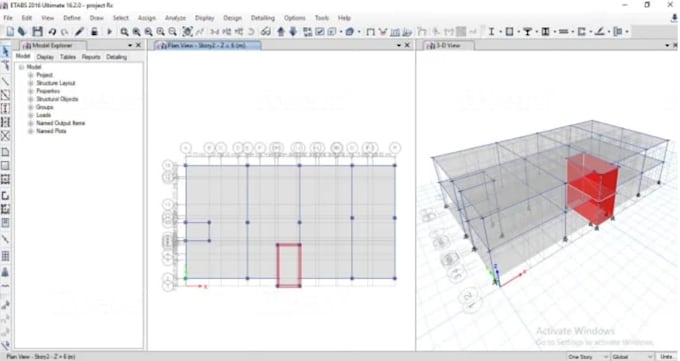Screen dimensions: 680x361
Task: Expand the Structural Objects tree node
Action: (31, 99)
